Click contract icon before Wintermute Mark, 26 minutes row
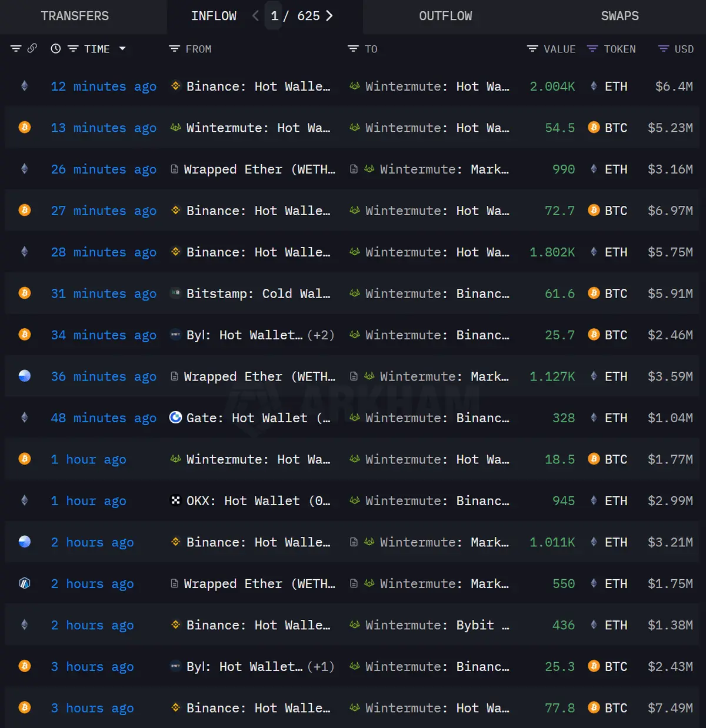This screenshot has width=706, height=728. point(354,169)
